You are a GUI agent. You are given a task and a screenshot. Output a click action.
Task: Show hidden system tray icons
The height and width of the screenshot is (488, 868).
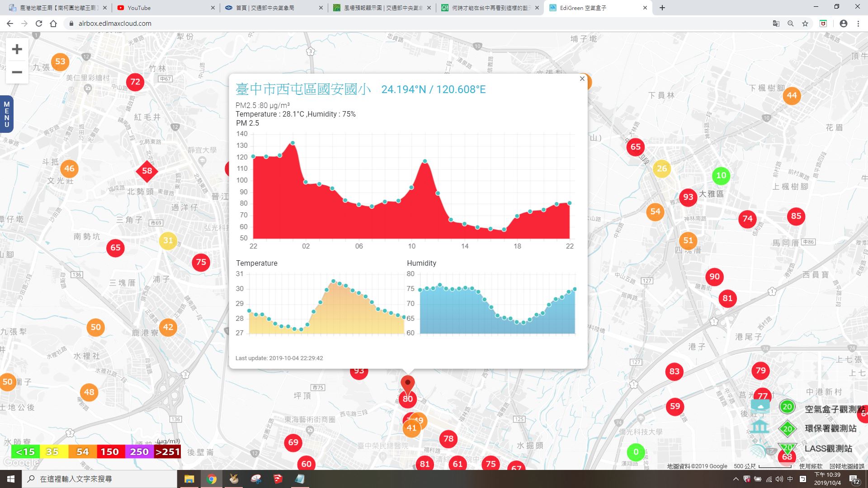tap(736, 479)
